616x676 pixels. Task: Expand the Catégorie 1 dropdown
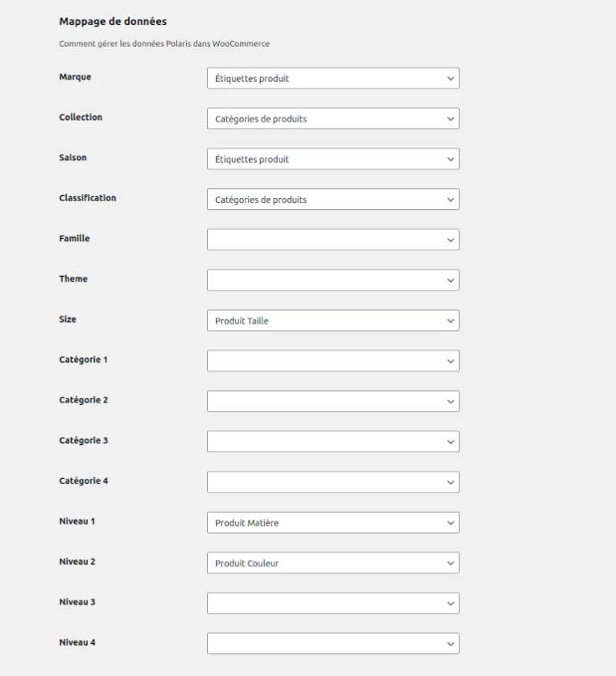pos(333,361)
